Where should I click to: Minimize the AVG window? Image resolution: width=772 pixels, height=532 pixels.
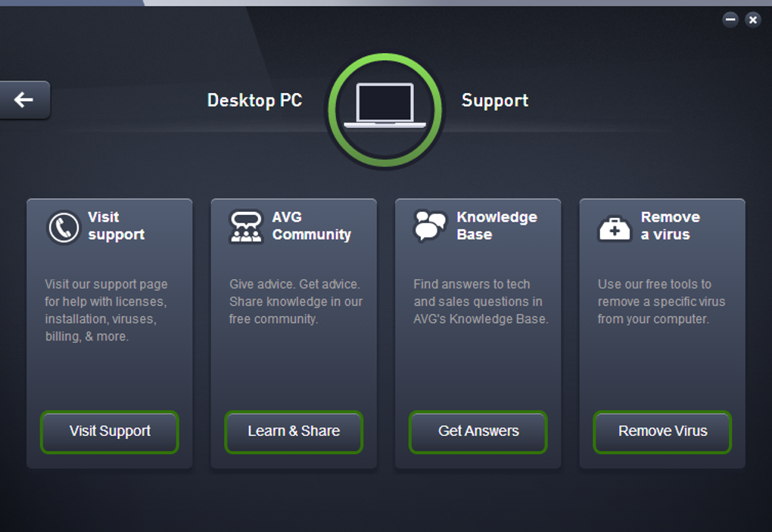coord(730,20)
